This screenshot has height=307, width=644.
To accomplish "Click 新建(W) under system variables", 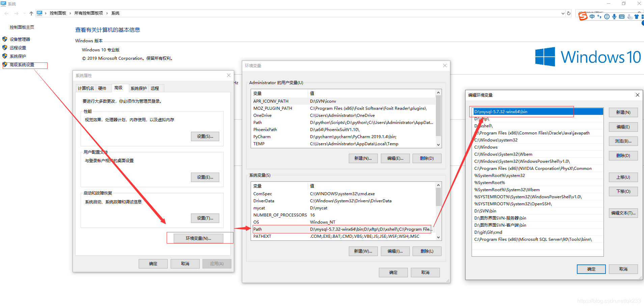I will [363, 251].
